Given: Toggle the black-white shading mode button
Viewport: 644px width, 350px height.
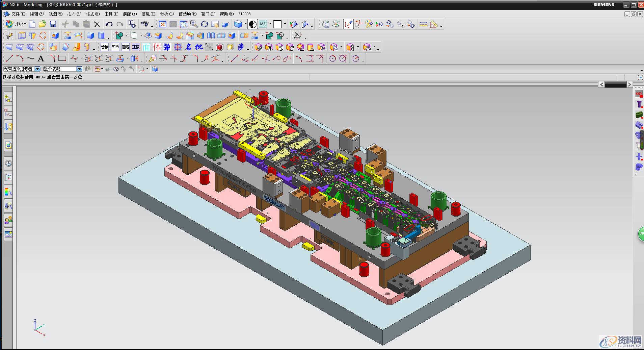Looking at the screenshot, I should tap(252, 24).
